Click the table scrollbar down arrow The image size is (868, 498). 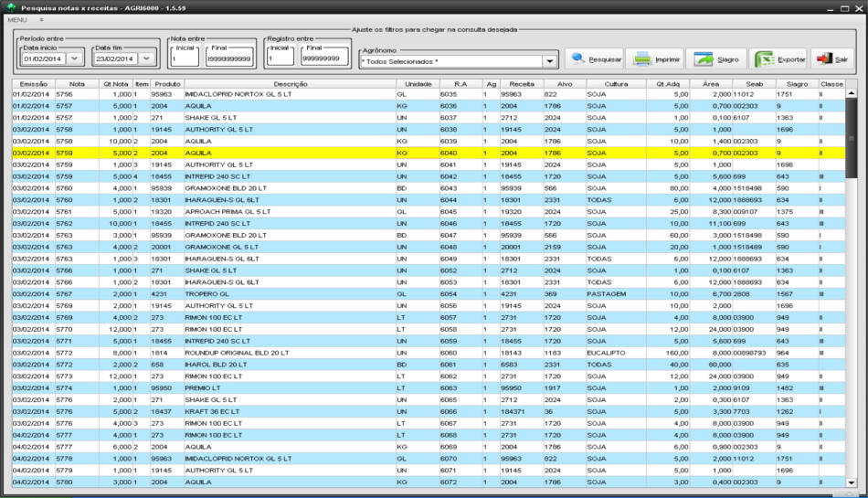(x=852, y=482)
